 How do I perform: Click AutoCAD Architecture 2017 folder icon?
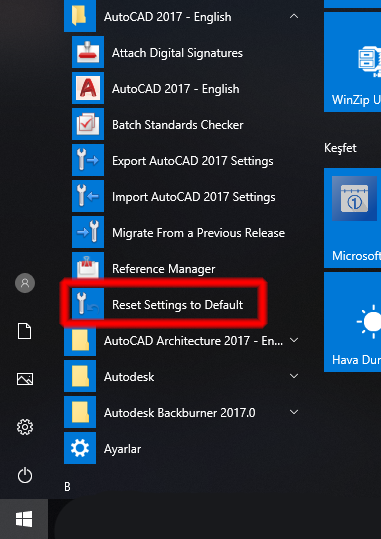(x=80, y=340)
